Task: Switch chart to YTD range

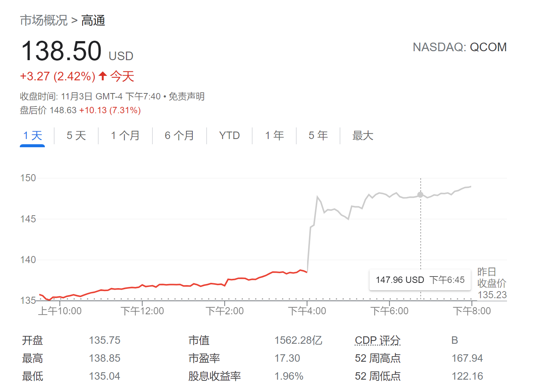Action: (x=229, y=135)
